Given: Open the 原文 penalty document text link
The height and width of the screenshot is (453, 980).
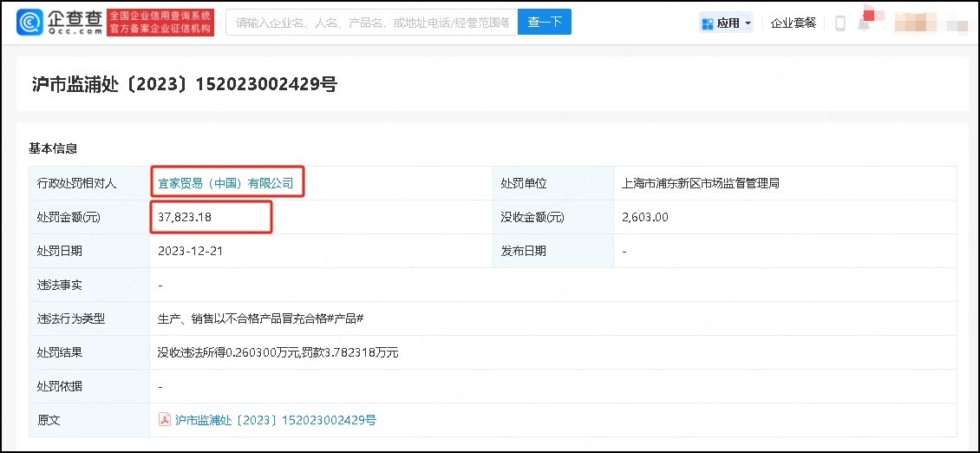Looking at the screenshot, I should point(276,420).
